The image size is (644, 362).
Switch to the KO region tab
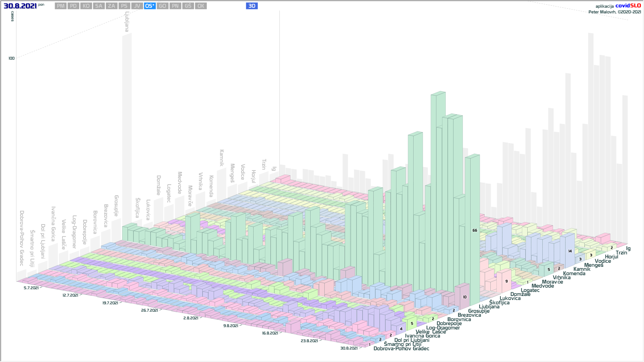[x=86, y=6]
